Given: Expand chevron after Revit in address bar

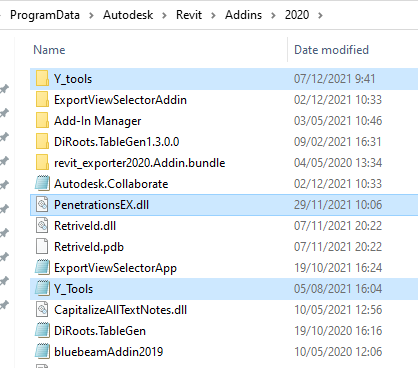Looking at the screenshot, I should click(x=213, y=15).
